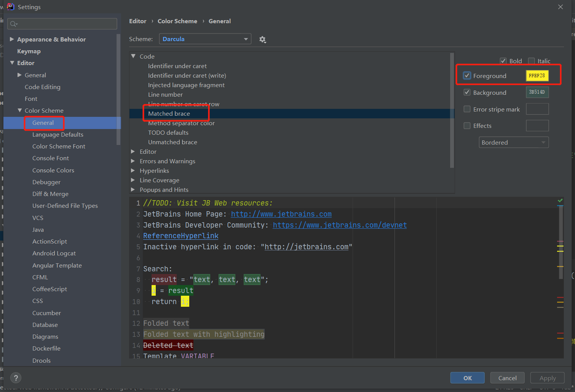Screen dimensions: 575x392
Task: Open Code Editing settings
Action: [43, 87]
